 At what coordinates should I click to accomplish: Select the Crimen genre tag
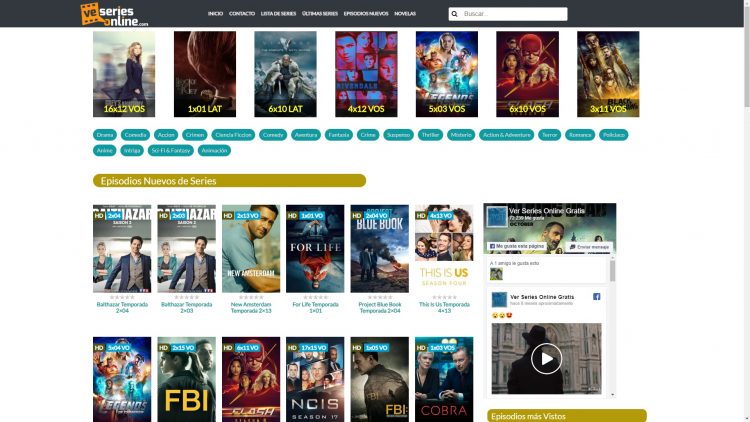click(195, 135)
